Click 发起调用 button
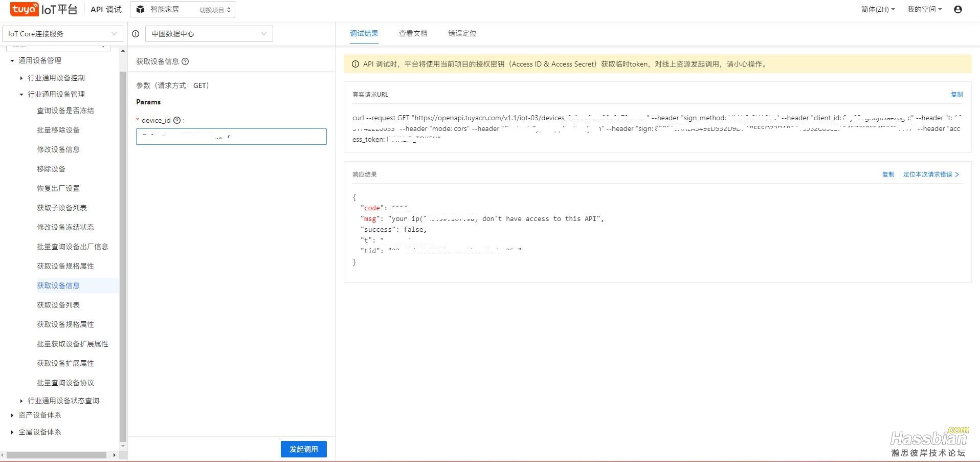The height and width of the screenshot is (462, 980). point(304,449)
